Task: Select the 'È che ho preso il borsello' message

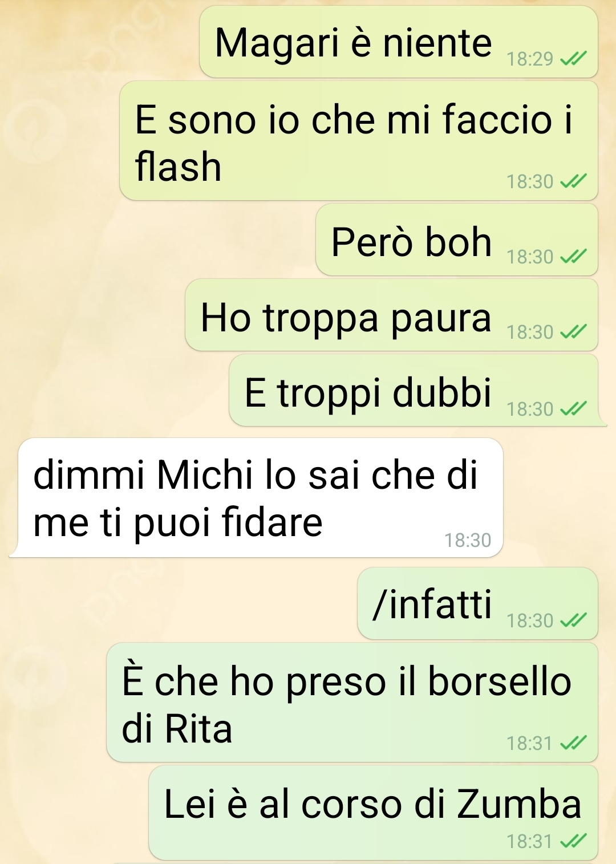Action: pos(352,703)
